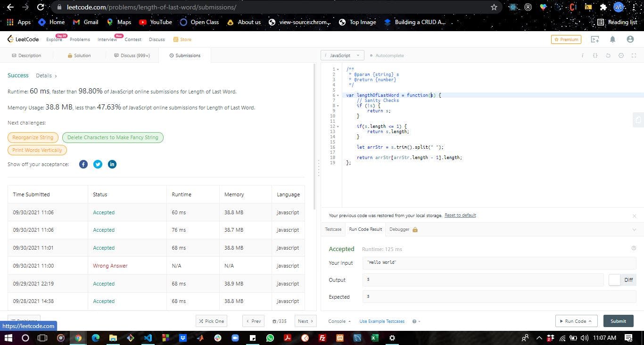The image size is (644, 345).
Task: Open the LeetCode home logo
Action: click(x=23, y=40)
